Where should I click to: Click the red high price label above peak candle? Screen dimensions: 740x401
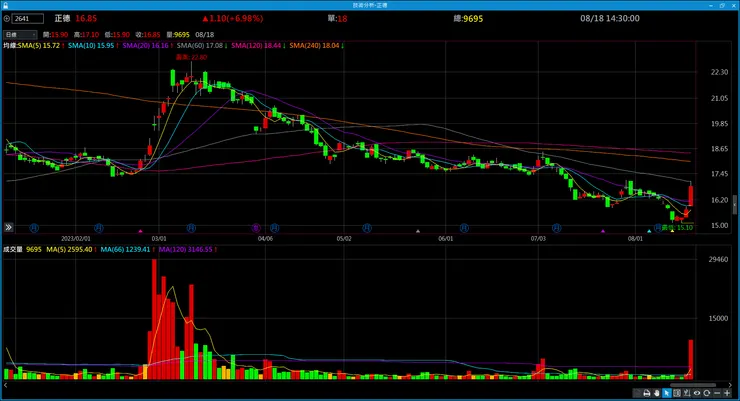(191, 57)
